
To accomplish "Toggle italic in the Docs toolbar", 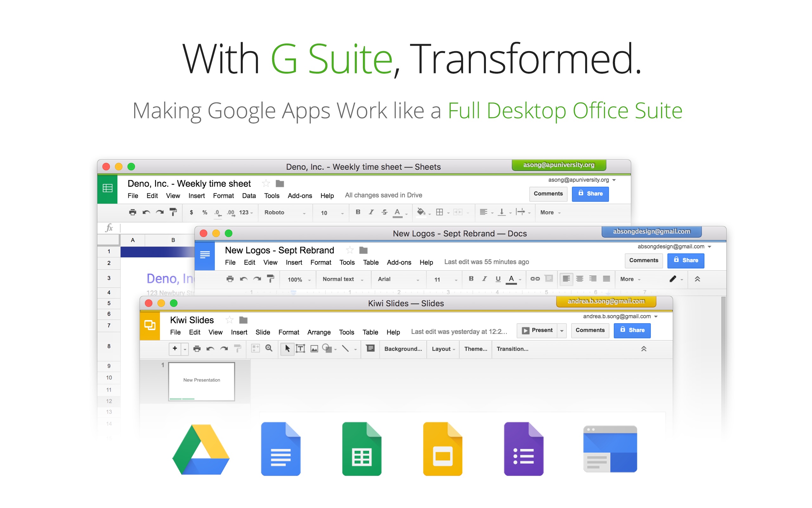I will (x=484, y=279).
